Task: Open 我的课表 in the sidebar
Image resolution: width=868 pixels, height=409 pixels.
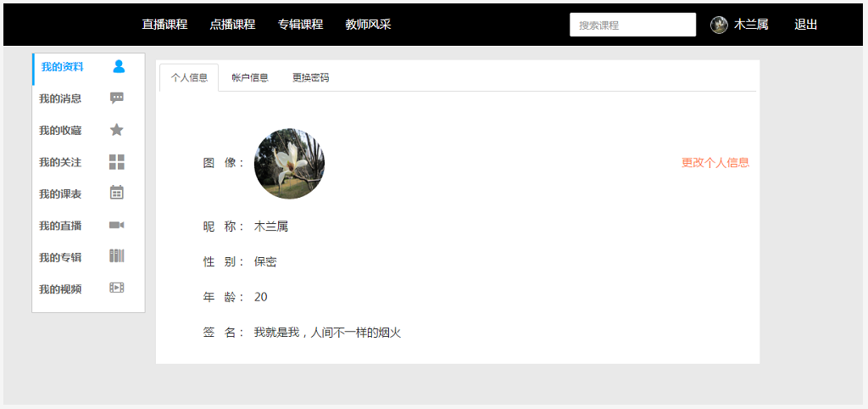Action: pos(60,194)
